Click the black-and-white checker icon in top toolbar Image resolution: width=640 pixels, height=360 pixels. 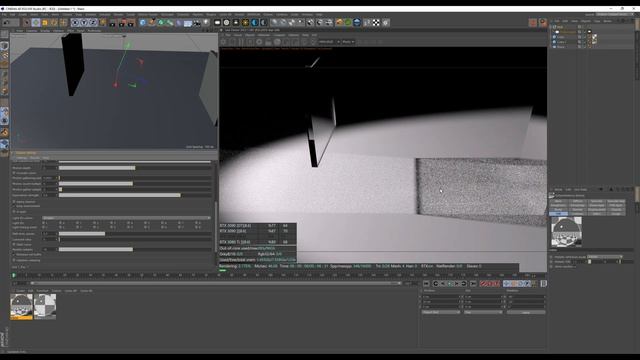pyautogui.click(x=376, y=22)
